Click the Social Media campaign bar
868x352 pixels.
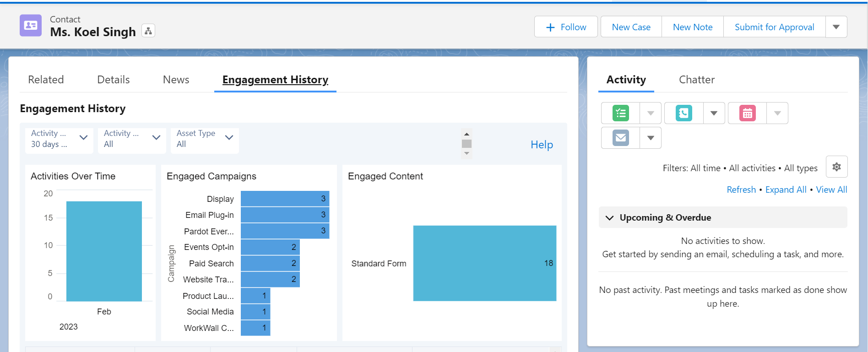[x=255, y=312]
